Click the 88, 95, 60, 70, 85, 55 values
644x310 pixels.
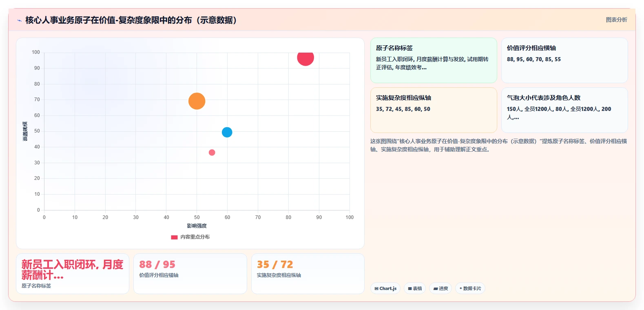(534, 59)
